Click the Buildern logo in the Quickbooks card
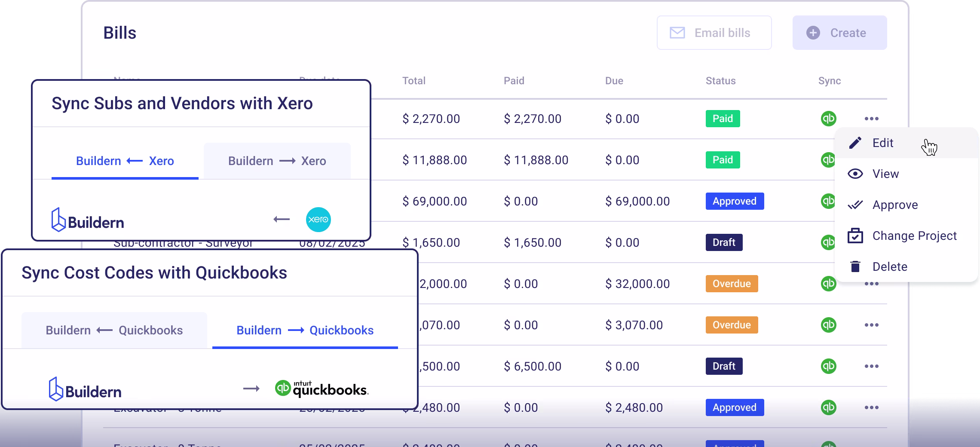The width and height of the screenshot is (980, 447). (85, 389)
